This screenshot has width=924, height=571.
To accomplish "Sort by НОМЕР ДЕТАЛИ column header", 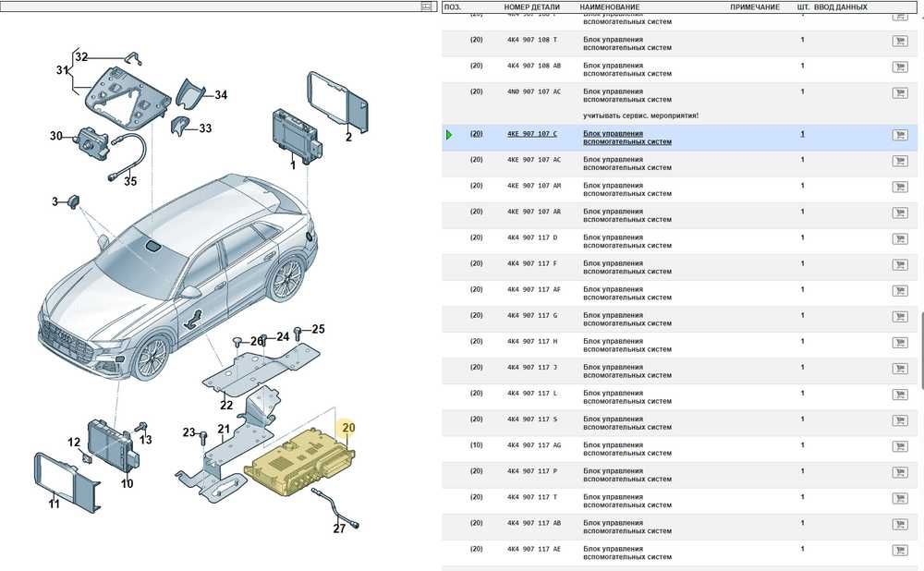I will [531, 7].
